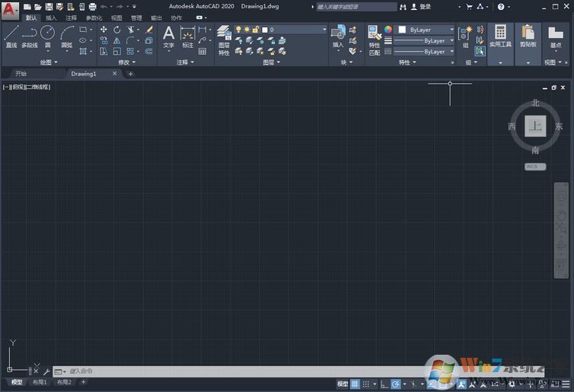Pick the Rectangle tool in the draw panel
Viewport: 574px width, 392px height.
83,29
